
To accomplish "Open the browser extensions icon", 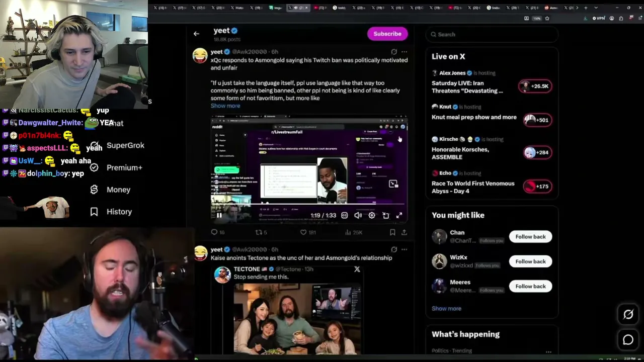I will tap(621, 19).
